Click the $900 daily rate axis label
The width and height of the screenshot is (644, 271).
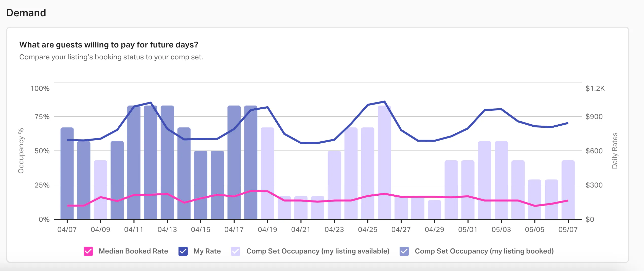(x=594, y=117)
